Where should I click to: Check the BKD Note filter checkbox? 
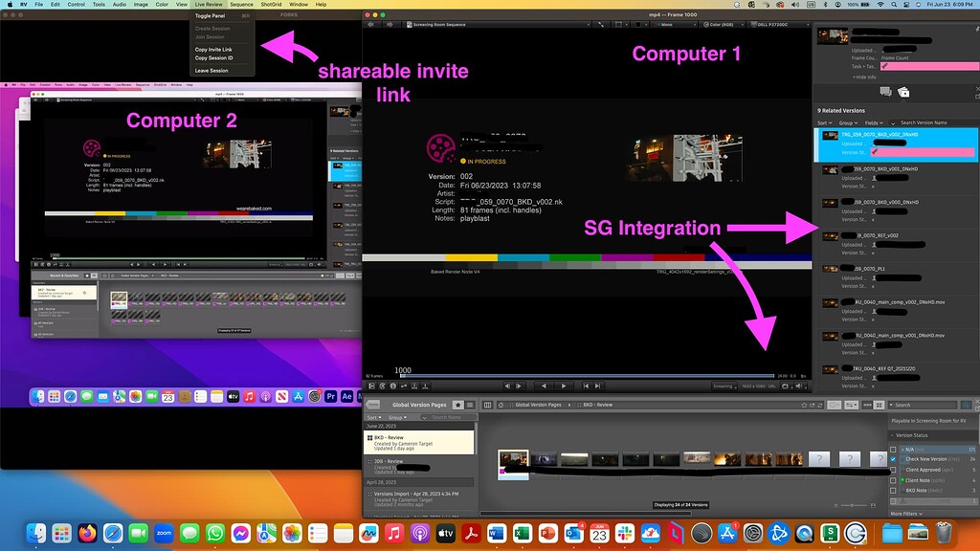coord(893,490)
